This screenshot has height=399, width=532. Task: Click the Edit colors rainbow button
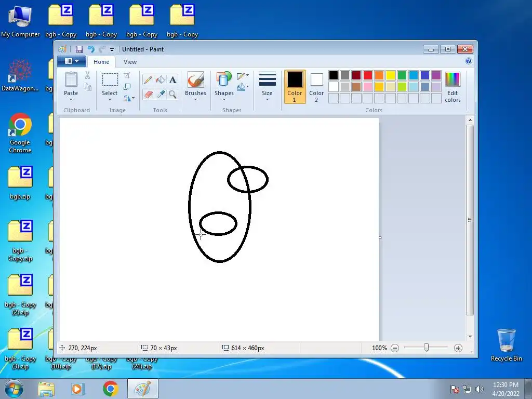(453, 87)
